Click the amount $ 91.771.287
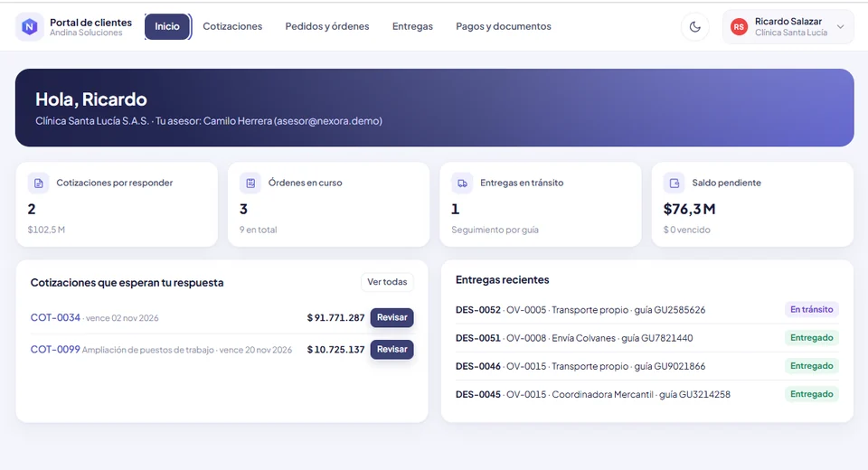 (336, 318)
